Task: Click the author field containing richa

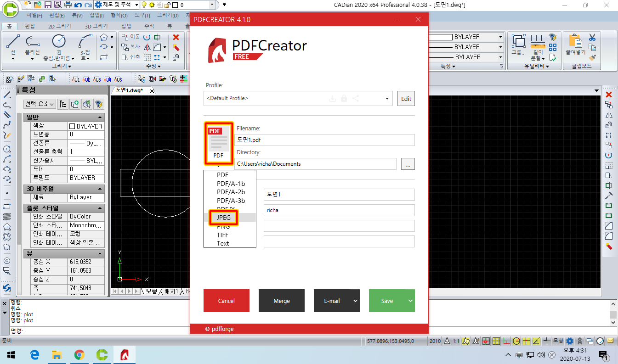Action: 339,210
